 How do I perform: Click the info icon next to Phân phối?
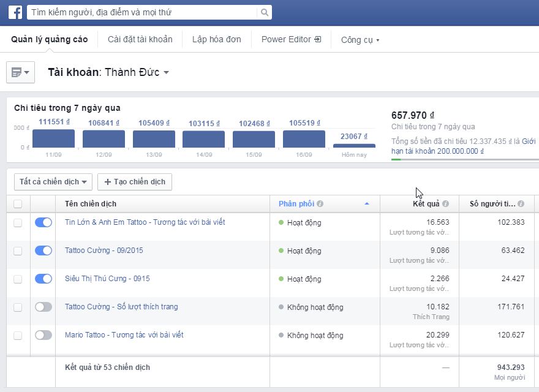320,203
